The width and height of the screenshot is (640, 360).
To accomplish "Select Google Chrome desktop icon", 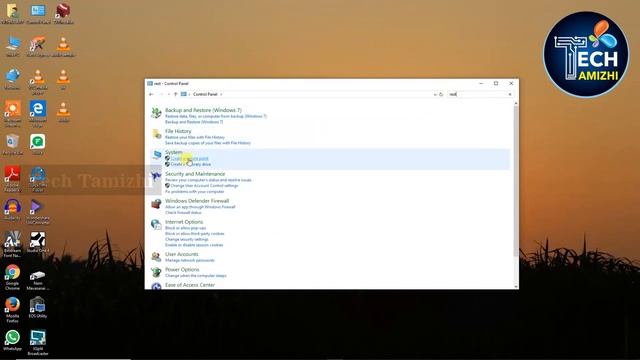I will [x=12, y=278].
